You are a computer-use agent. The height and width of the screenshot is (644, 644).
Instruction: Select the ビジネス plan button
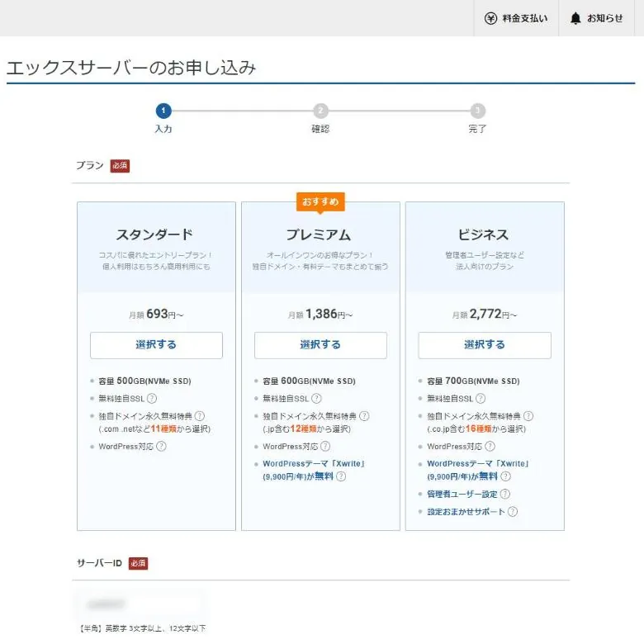pyautogui.click(x=485, y=345)
